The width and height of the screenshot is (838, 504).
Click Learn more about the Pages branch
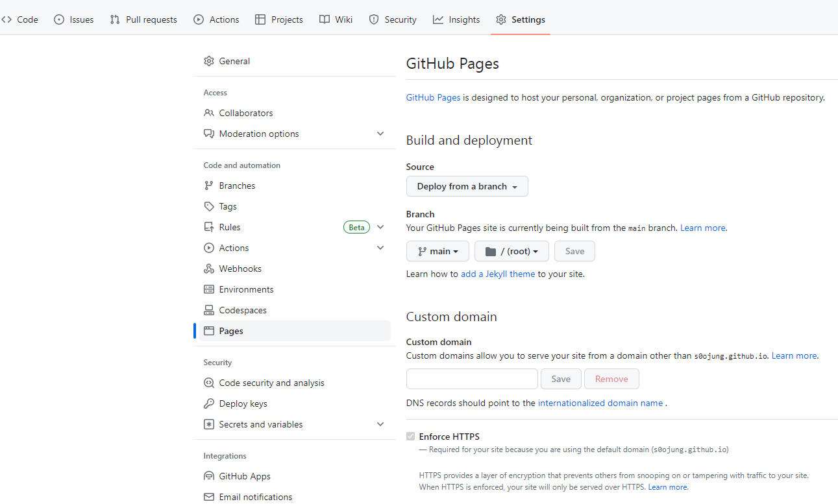point(703,228)
